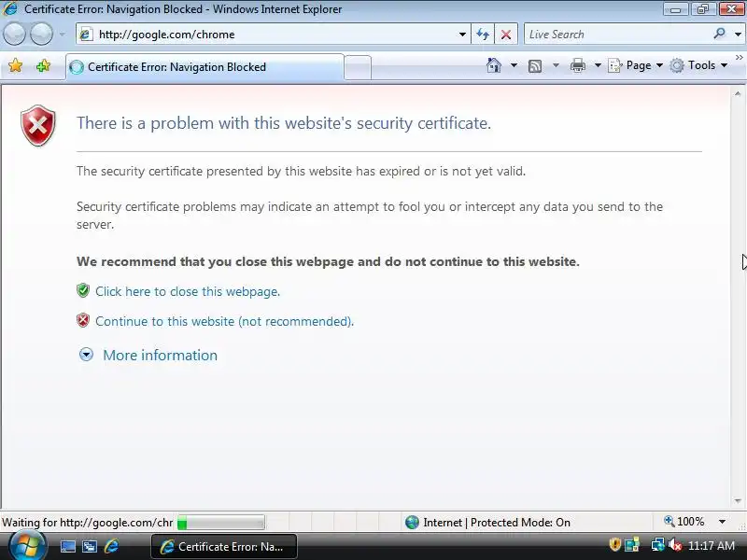Click the vertical scrollbar up arrow

pyautogui.click(x=738, y=94)
